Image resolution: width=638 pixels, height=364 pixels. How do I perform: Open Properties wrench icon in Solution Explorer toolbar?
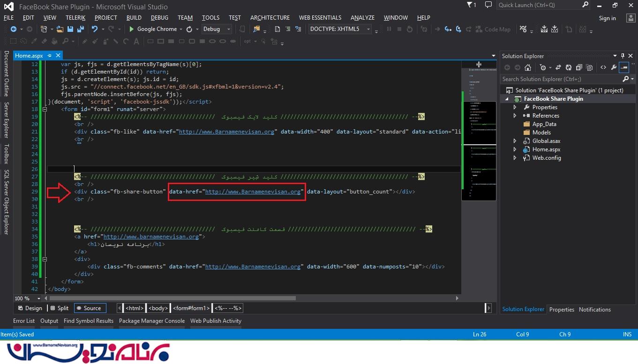(614, 67)
